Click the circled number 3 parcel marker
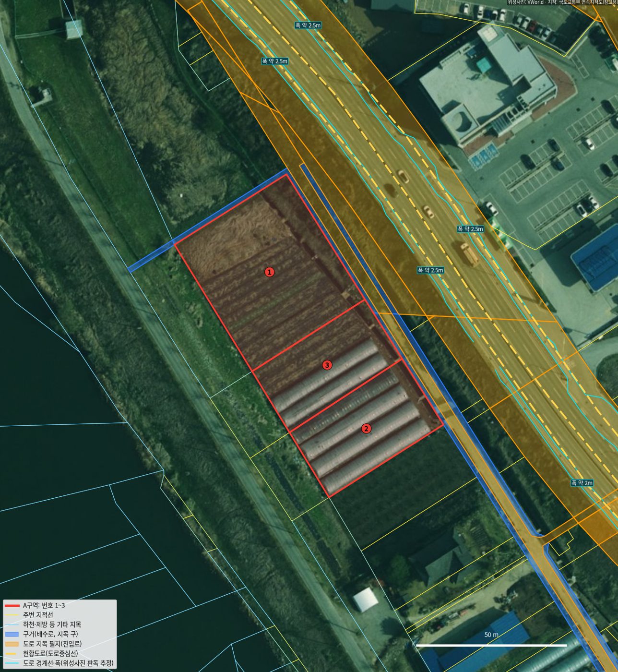Viewport: 618px width, 672px height. point(327,365)
